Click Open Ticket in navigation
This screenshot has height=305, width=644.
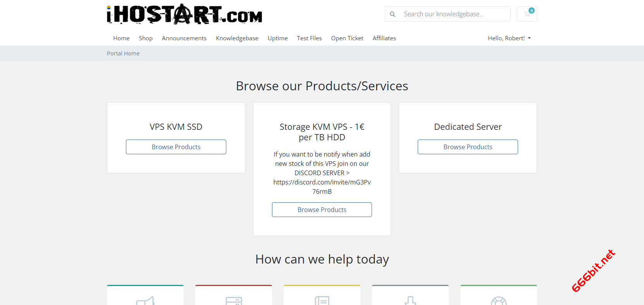tap(347, 38)
